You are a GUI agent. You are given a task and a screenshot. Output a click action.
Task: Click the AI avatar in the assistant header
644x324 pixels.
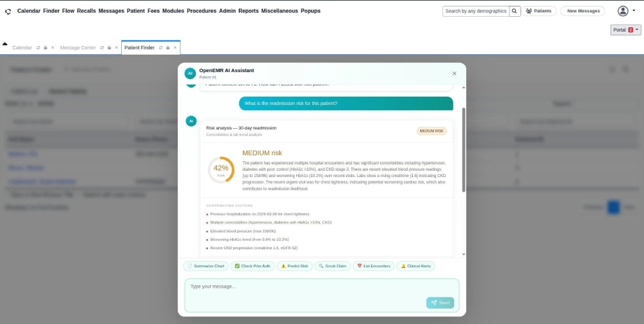click(190, 73)
